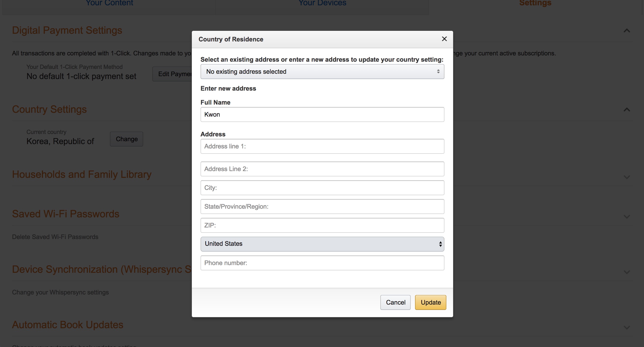Click the Automatic Book Updates heading
This screenshot has width=644, height=347.
coord(67,325)
